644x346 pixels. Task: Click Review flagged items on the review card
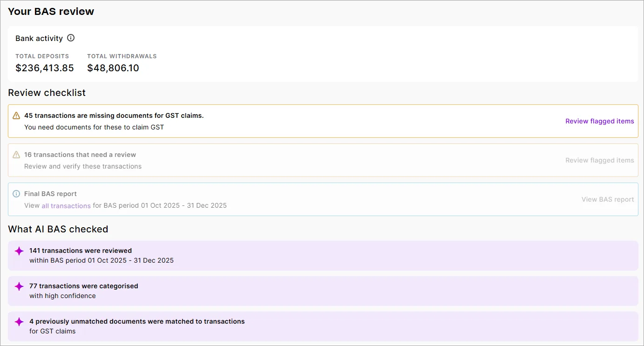pos(600,160)
